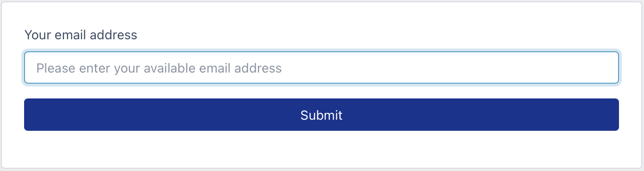Select the text box below "Your email address"

click(x=322, y=67)
